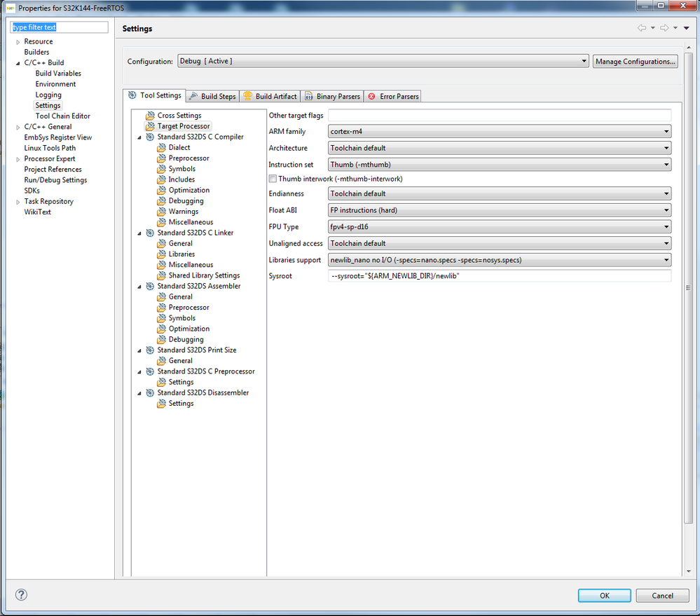Click the Target Processor icon in tool tree
Screen dimensions: 700x616
(x=150, y=126)
